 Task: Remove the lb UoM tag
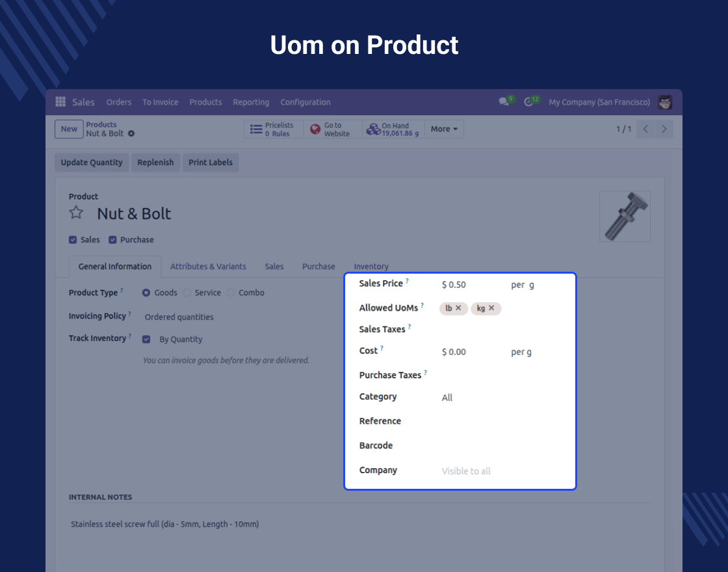pyautogui.click(x=458, y=308)
